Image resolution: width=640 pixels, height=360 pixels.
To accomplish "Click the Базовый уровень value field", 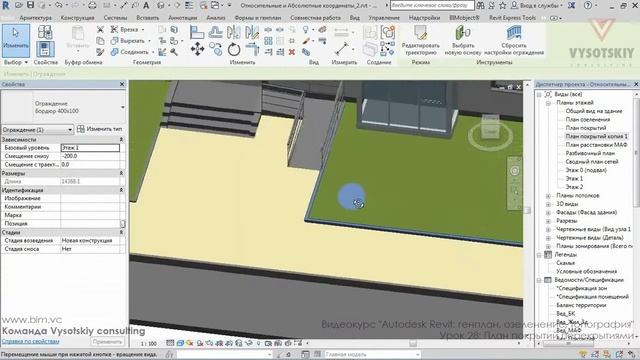I will (x=90, y=148).
